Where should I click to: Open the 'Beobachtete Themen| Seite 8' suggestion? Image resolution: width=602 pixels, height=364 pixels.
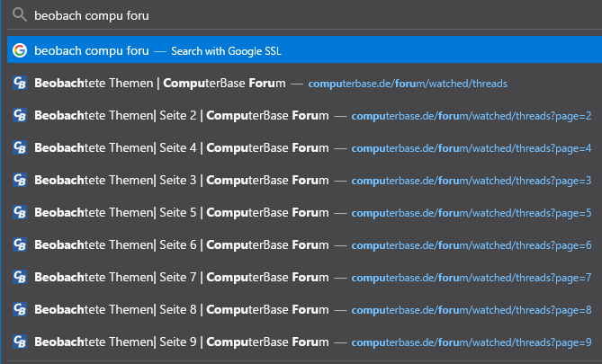click(304, 309)
